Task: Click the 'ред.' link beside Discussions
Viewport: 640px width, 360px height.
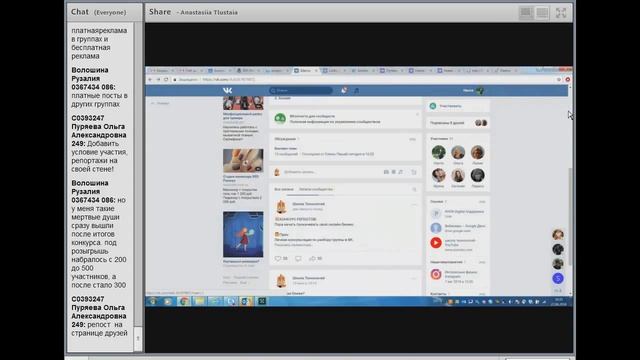Action: point(413,139)
